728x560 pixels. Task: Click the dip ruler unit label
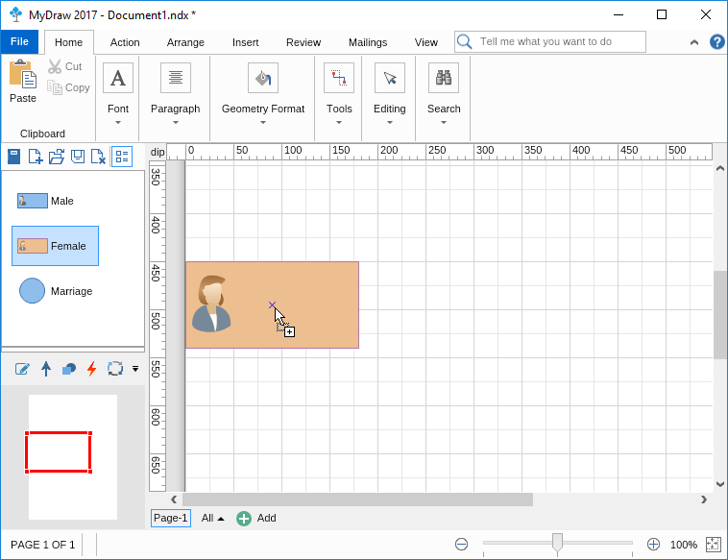click(x=158, y=153)
